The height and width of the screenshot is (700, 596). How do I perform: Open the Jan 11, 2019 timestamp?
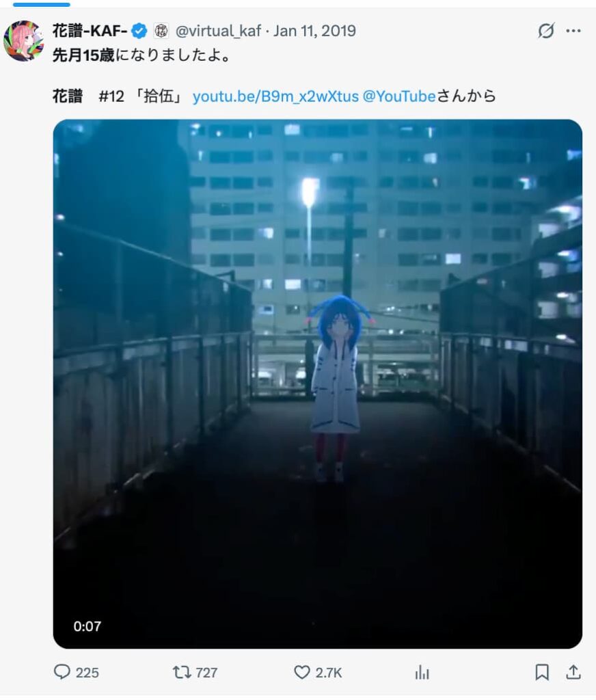(x=314, y=31)
